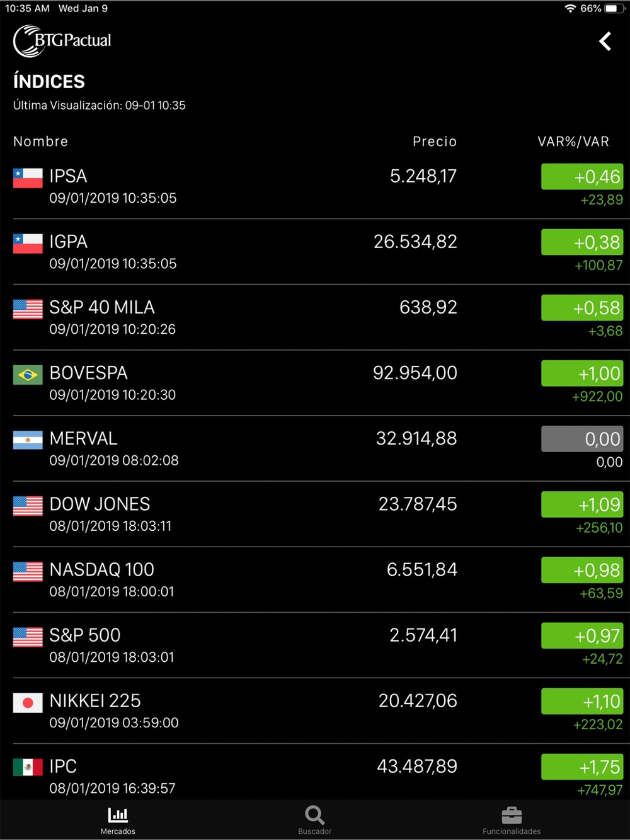Tap the Mexico flag beside IPC
Screen dimensions: 630x840
pyautogui.click(x=28, y=768)
